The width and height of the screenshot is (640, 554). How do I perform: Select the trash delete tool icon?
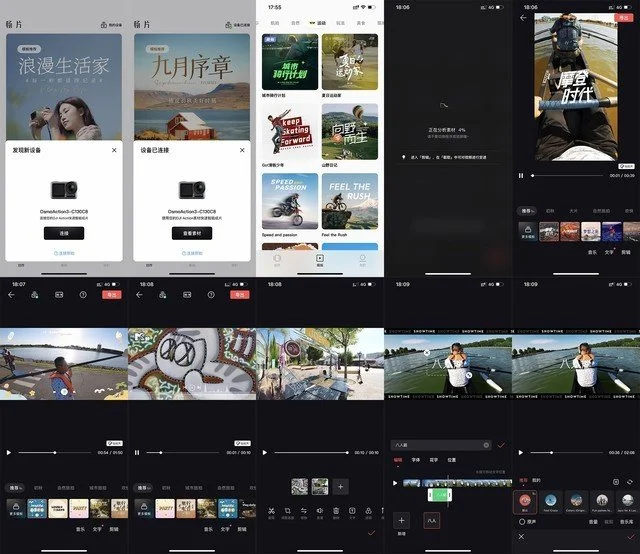336,512
